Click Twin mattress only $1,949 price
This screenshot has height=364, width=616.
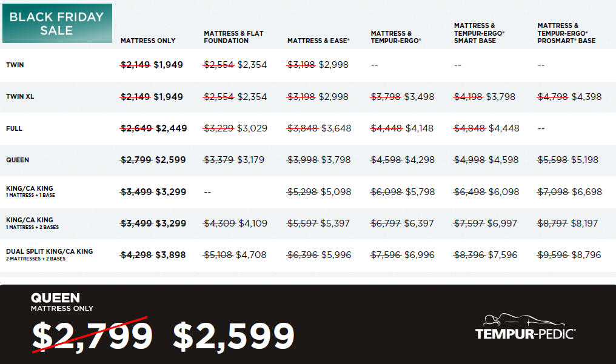[168, 65]
